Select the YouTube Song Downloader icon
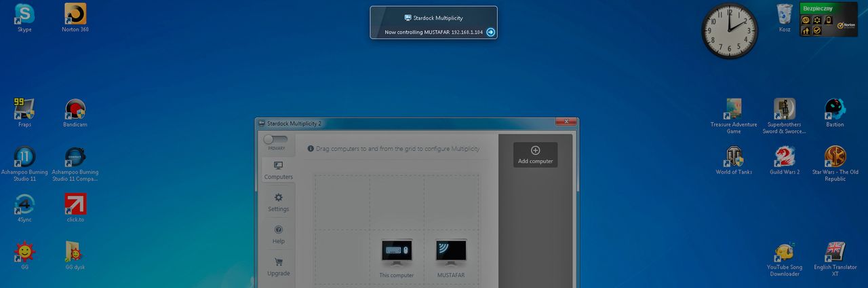Screen dimensions: 868x288 click(785, 259)
